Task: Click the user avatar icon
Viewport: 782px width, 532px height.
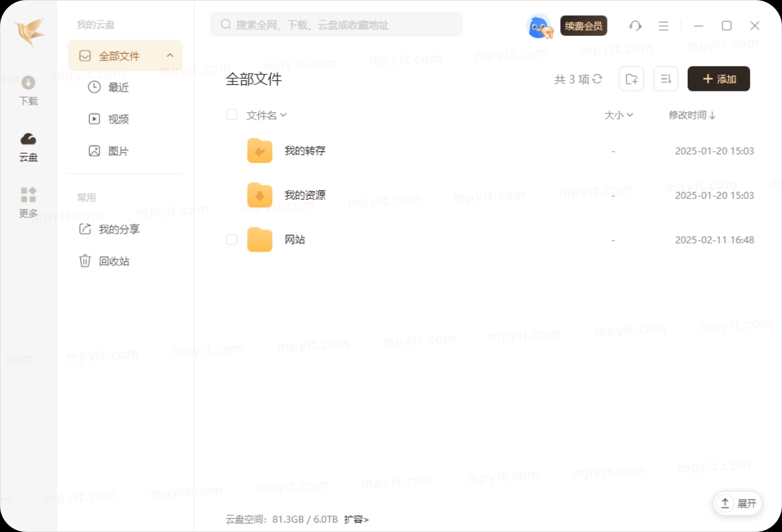Action: (x=539, y=24)
